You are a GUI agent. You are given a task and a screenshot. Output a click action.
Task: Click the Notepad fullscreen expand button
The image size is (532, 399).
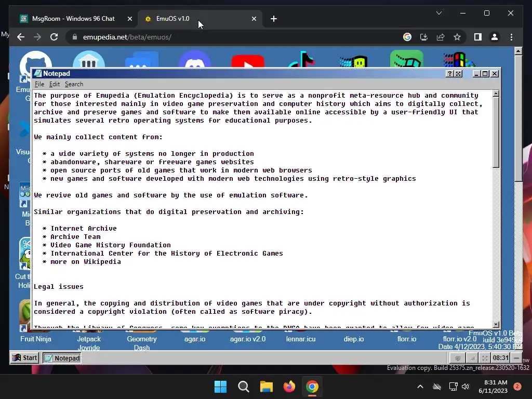458,74
